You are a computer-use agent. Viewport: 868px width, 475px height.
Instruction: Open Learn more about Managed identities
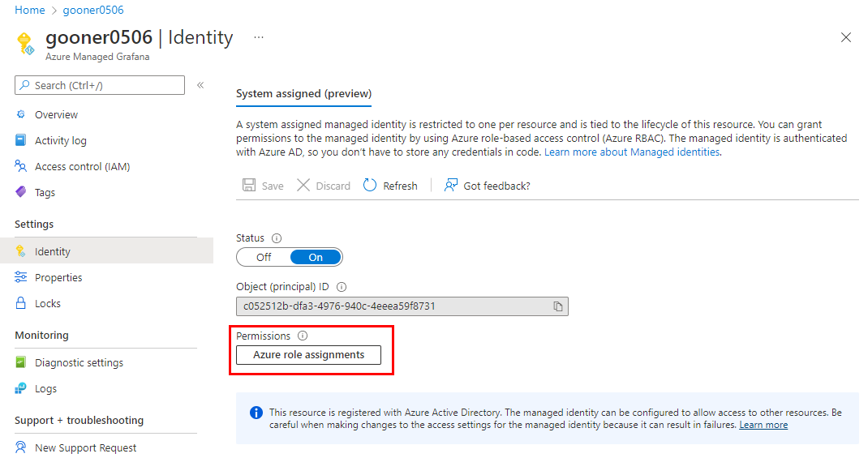632,152
